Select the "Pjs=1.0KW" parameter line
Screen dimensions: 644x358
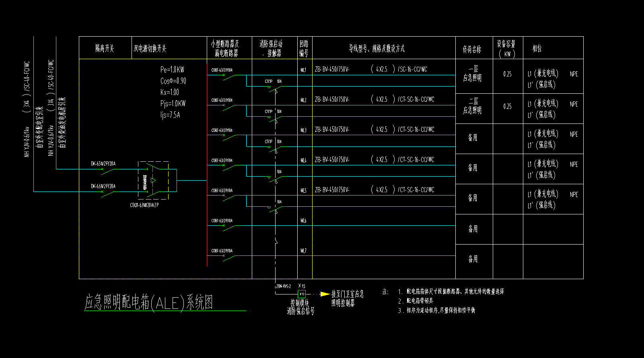coord(173,103)
